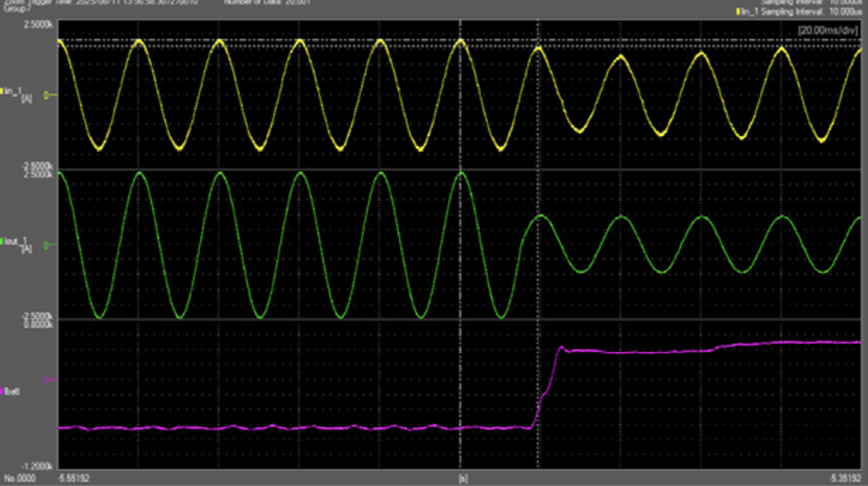868x486 pixels.
Task: Click the 2.5000k top scale of Iin_1
Action: (x=37, y=25)
